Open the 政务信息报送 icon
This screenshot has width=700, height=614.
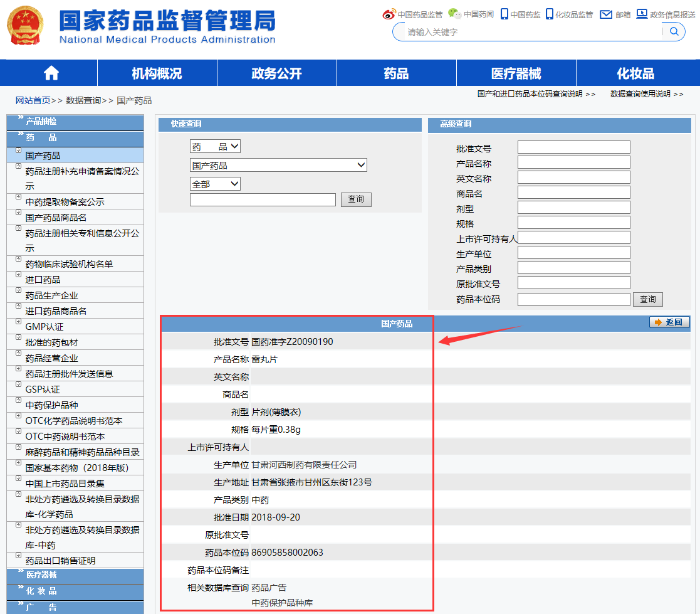642,14
